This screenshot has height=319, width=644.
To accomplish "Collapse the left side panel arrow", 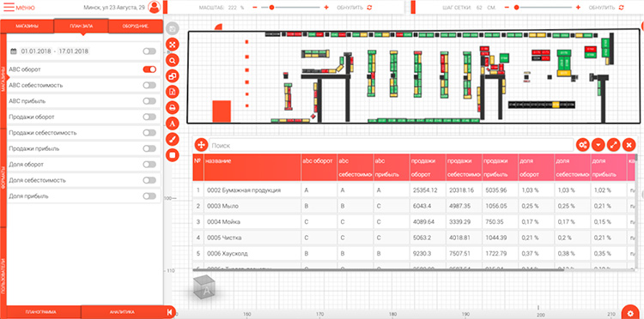I will point(170,312).
